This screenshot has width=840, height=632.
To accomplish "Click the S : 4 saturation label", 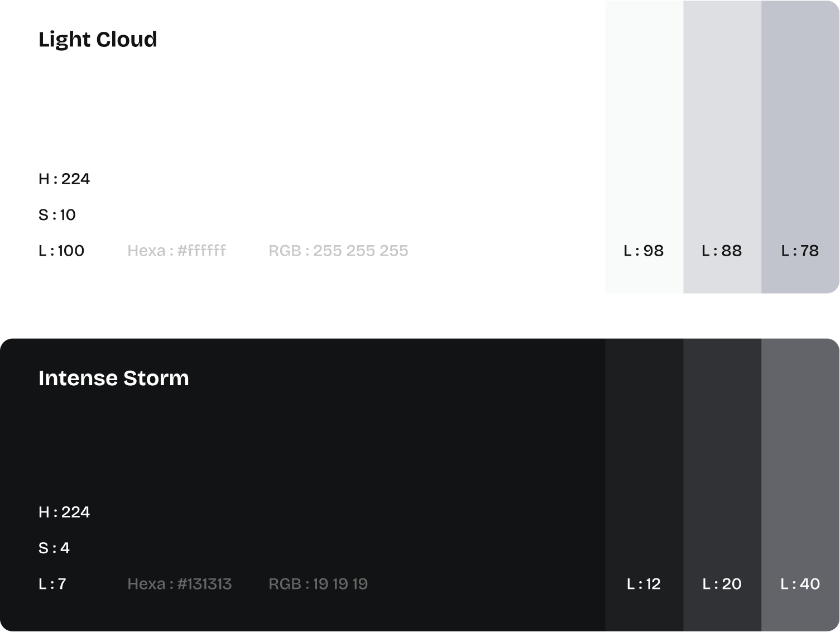I will click(x=54, y=548).
